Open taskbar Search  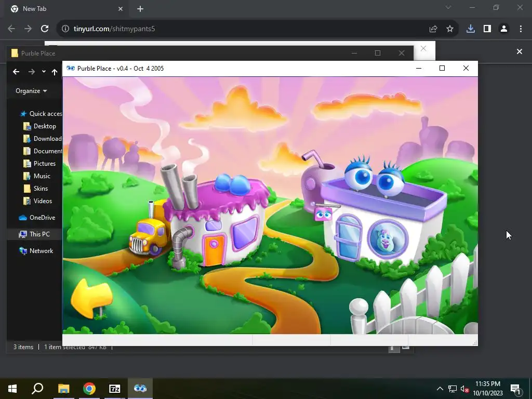coord(37,389)
